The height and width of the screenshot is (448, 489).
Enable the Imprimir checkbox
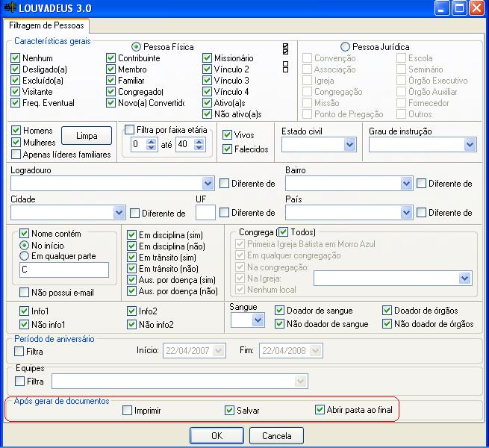click(x=127, y=410)
